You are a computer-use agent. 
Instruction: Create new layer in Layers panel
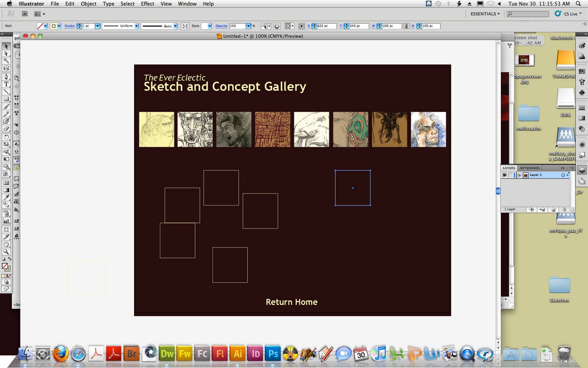tap(553, 209)
